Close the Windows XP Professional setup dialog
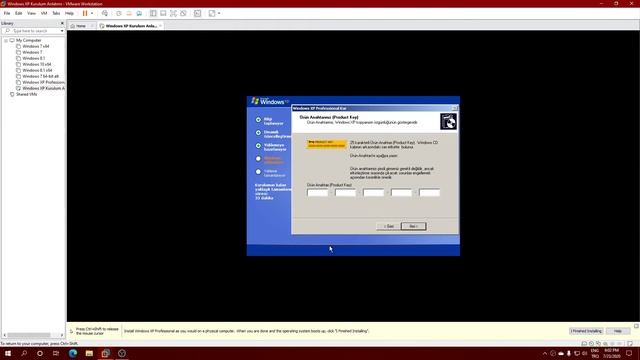The image size is (640, 360). pos(455,108)
